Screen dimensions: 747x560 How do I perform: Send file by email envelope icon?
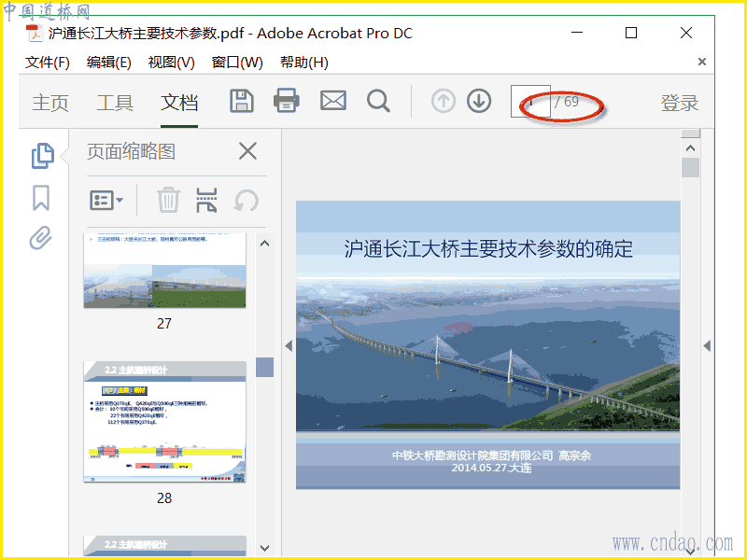click(333, 101)
